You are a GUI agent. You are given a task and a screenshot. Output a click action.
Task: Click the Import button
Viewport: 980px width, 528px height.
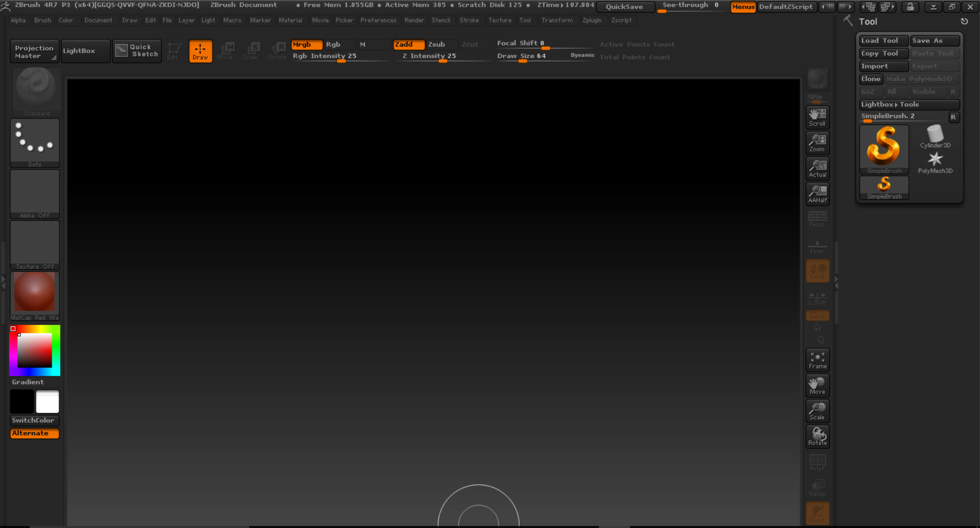pos(883,66)
